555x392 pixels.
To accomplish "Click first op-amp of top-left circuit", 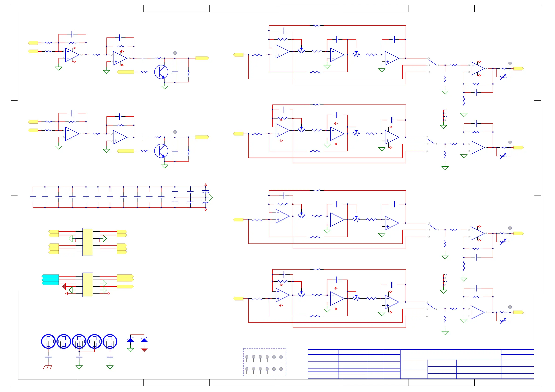I will click(x=72, y=55).
